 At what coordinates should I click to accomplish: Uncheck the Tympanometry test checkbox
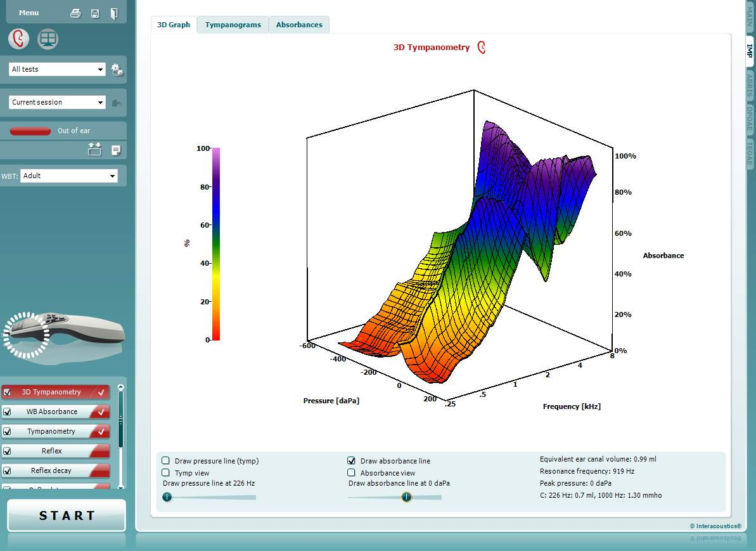tap(7, 431)
